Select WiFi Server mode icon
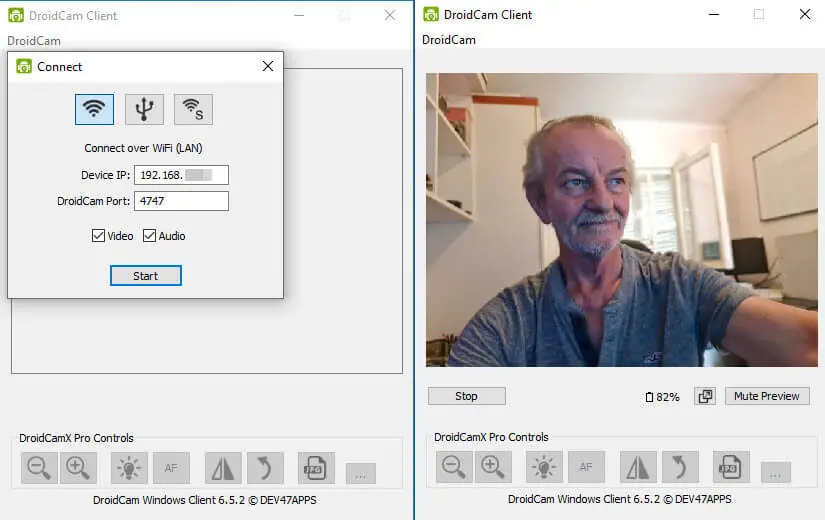Image resolution: width=825 pixels, height=520 pixels. 193,109
